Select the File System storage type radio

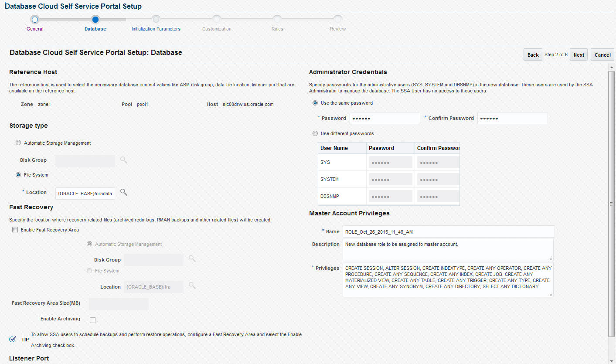coord(18,175)
